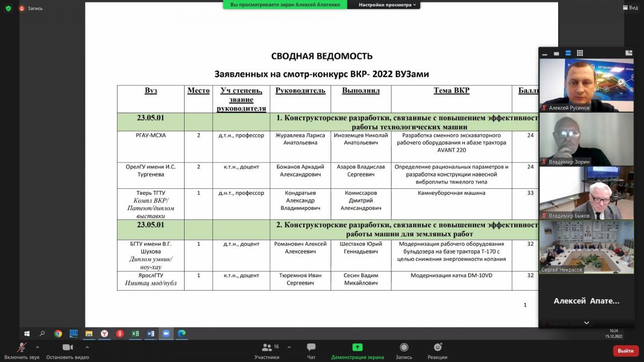
Task: Click the green screen-viewing notification banner
Action: (285, 5)
